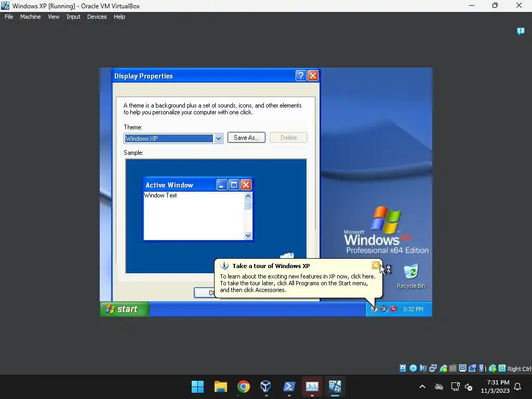Image resolution: width=532 pixels, height=399 pixels.
Task: Click the theme sample preview area
Action: point(216,216)
